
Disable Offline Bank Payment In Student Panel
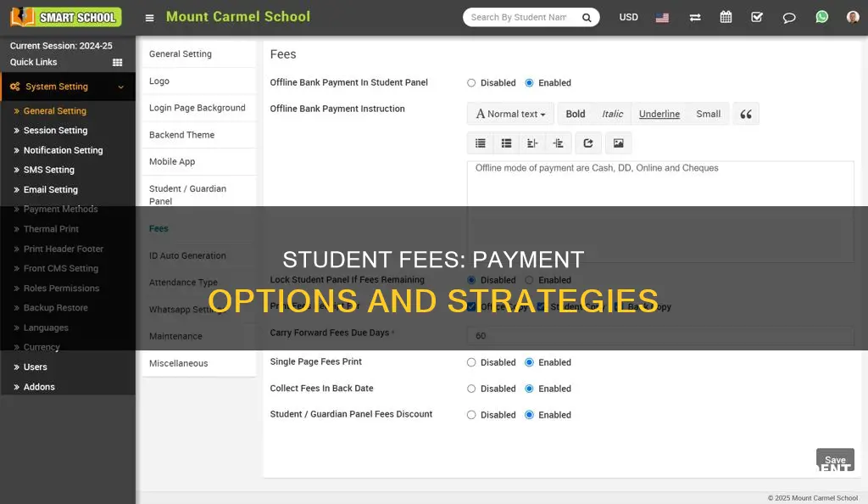[x=471, y=83]
